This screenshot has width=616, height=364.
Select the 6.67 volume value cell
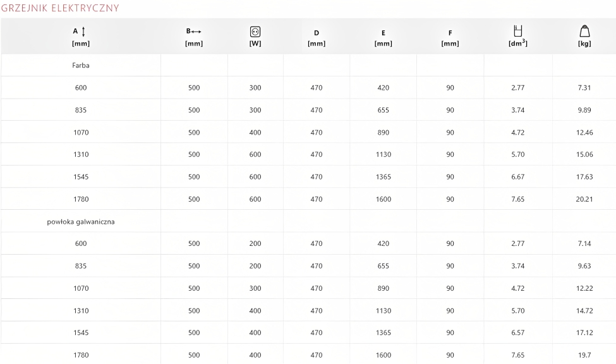518,177
